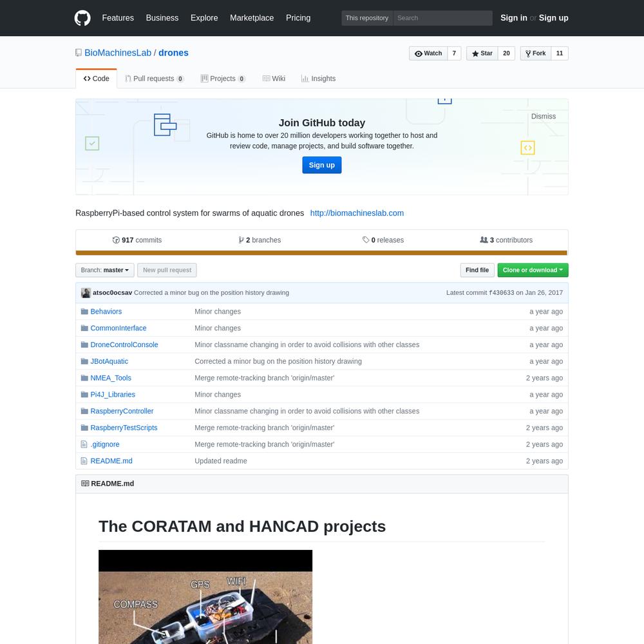View the 7 watchers count
Viewport: 644px width, 644px height.
point(454,53)
